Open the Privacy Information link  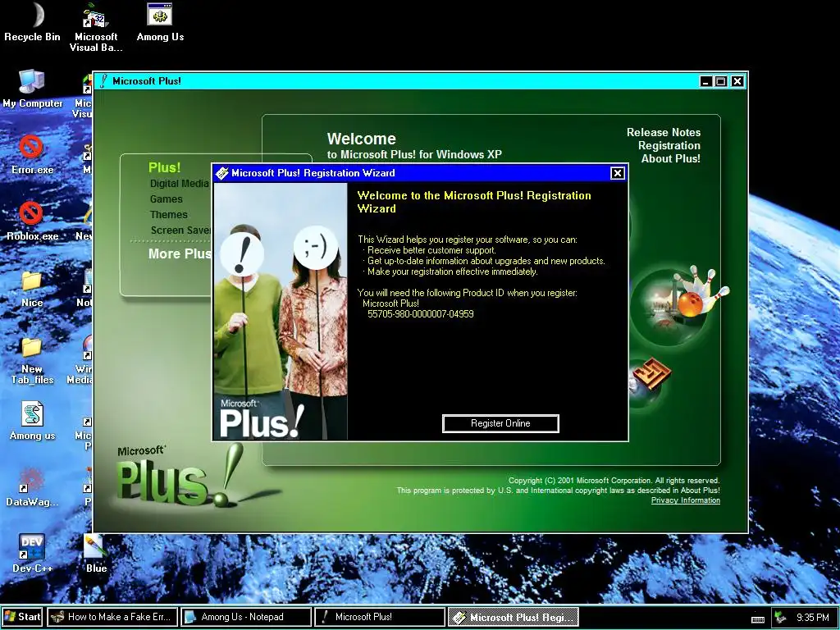[685, 500]
